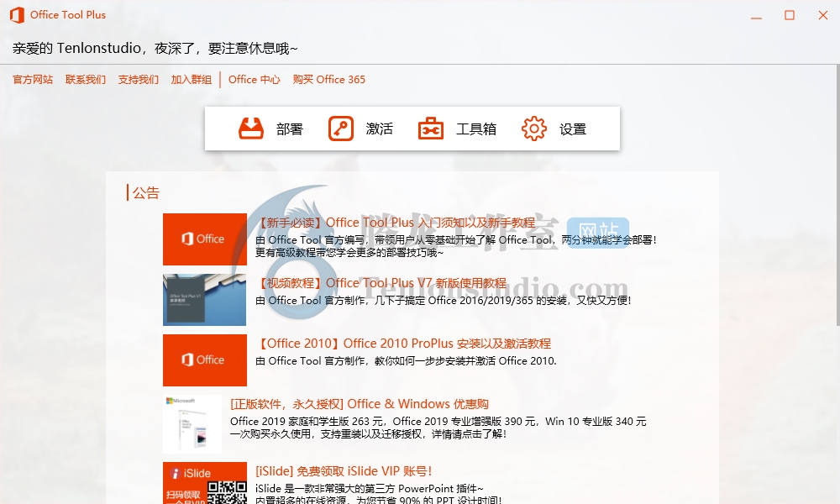
Task: Click the 支持我们 link
Action: [x=139, y=80]
